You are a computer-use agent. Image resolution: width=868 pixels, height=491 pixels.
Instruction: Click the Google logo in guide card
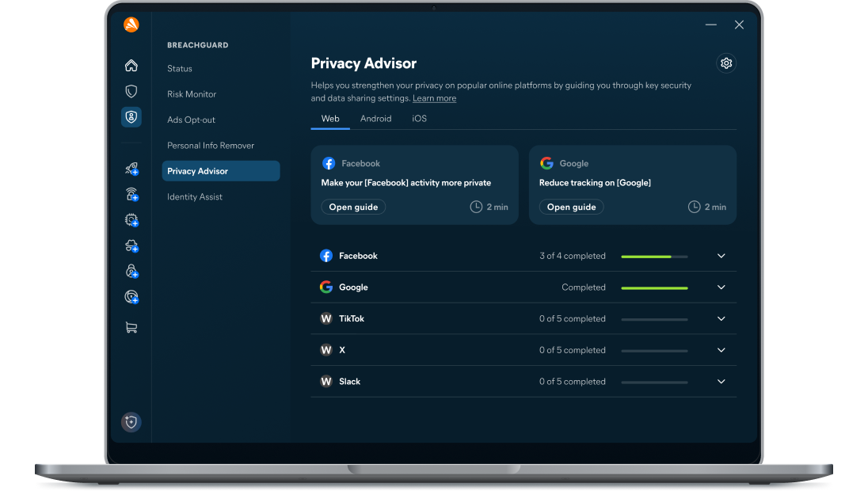[547, 163]
